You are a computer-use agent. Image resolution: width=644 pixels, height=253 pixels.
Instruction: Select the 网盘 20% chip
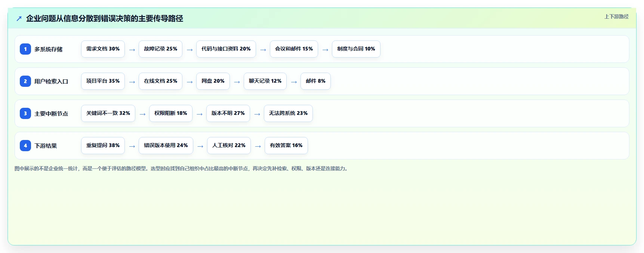tap(213, 81)
